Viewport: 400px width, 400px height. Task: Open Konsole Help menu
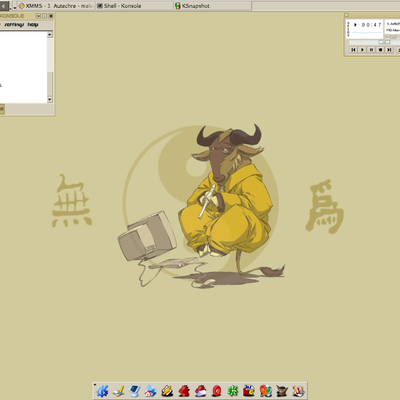pos(33,25)
